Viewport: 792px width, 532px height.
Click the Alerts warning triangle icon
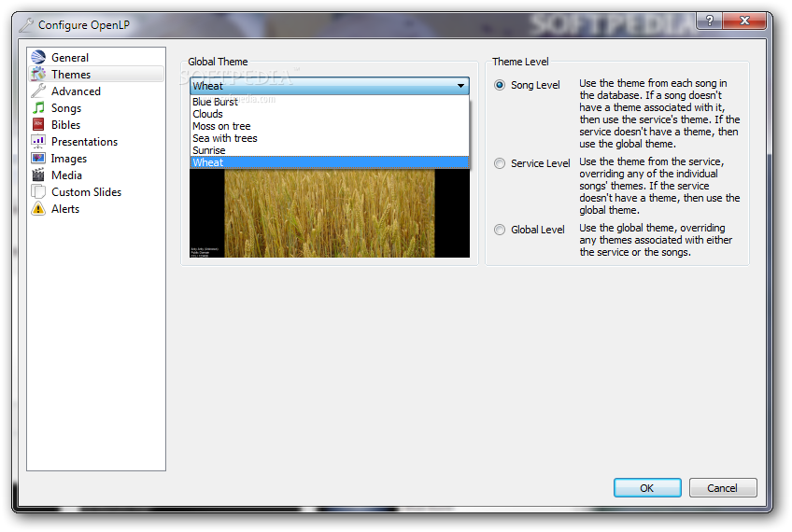[38, 208]
